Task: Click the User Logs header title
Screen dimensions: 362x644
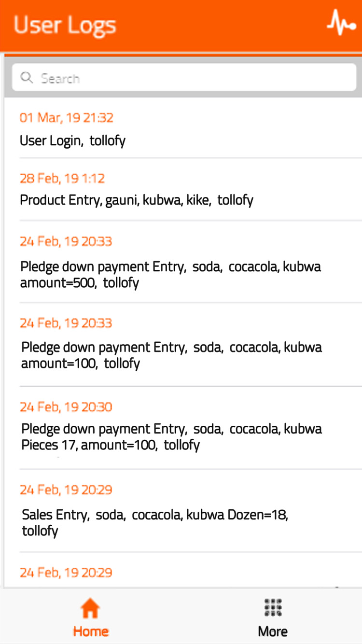Action: coord(65,25)
